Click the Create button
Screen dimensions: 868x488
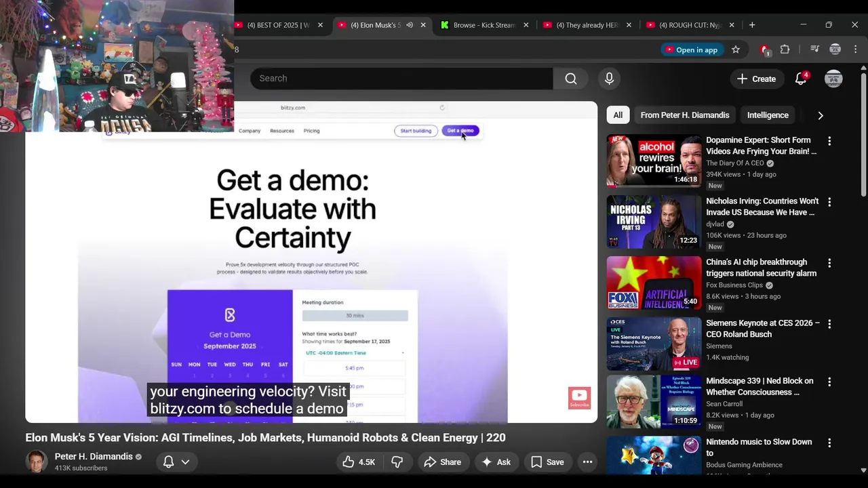(757, 79)
